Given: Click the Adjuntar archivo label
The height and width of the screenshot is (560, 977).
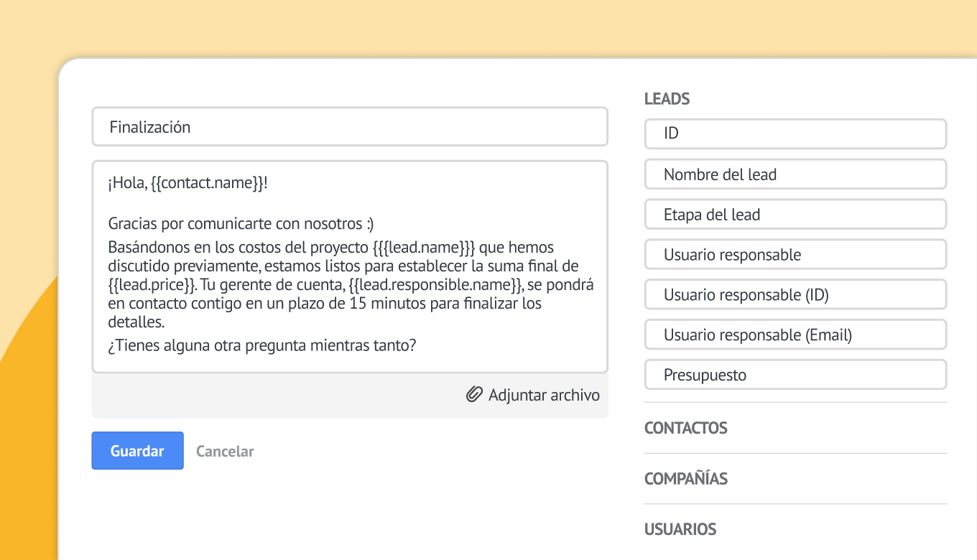Looking at the screenshot, I should pos(544,395).
